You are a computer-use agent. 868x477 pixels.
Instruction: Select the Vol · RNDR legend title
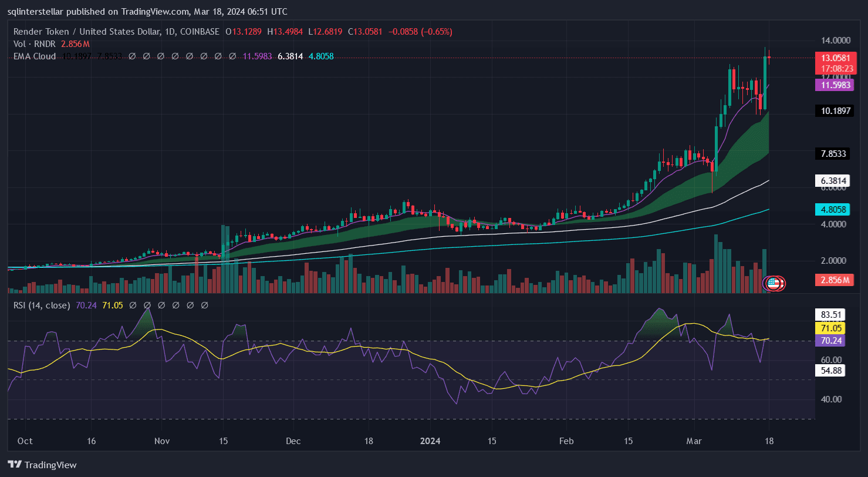(34, 44)
